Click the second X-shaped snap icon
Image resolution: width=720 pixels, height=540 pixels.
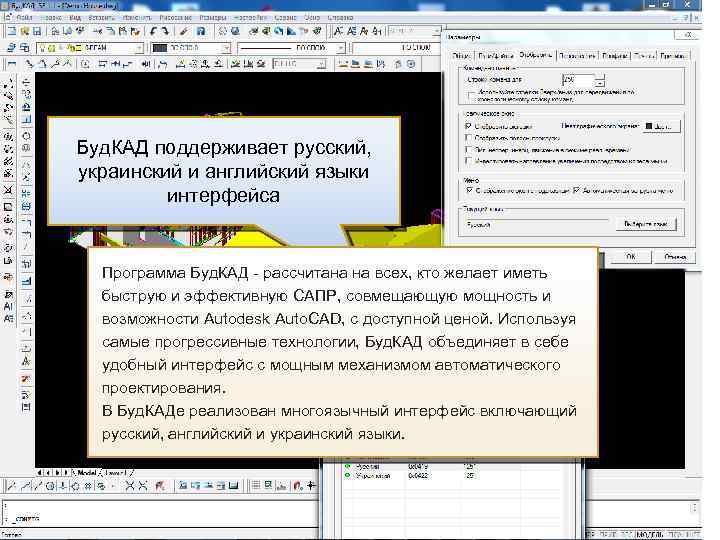143,485
